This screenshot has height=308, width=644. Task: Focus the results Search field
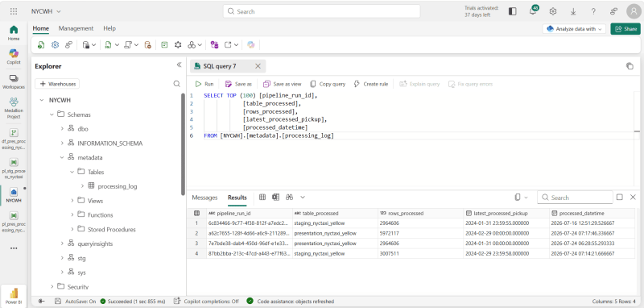tap(575, 198)
